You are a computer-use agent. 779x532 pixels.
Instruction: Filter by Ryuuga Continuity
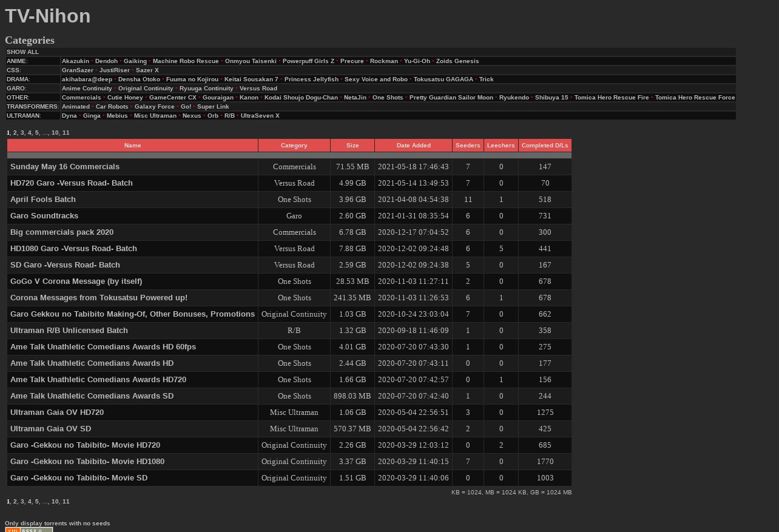pos(206,89)
